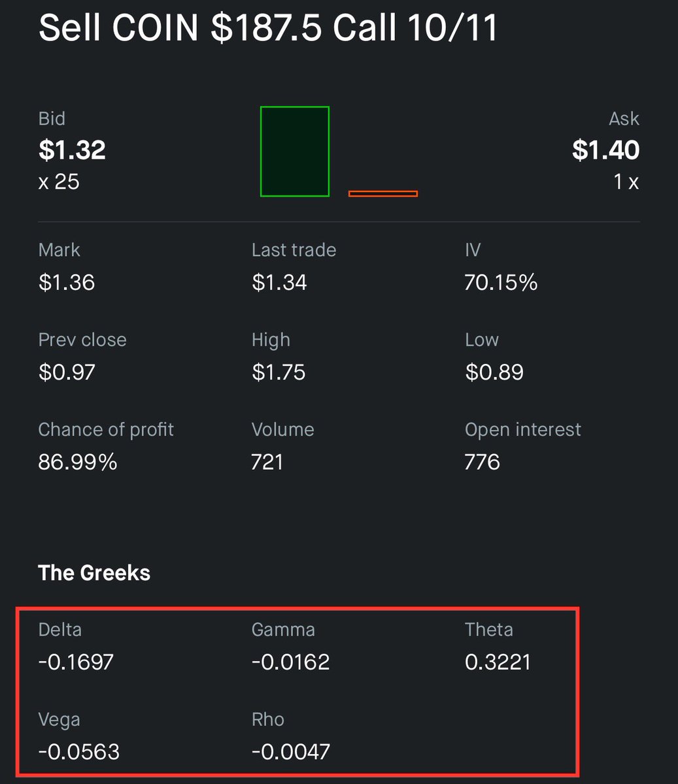Click the Chance of profit percentage
Viewport: 678px width, 784px height.
78,462
